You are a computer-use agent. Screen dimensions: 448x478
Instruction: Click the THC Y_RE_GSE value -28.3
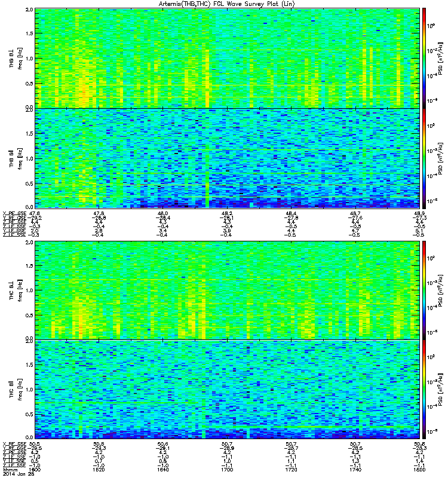pos(419,448)
